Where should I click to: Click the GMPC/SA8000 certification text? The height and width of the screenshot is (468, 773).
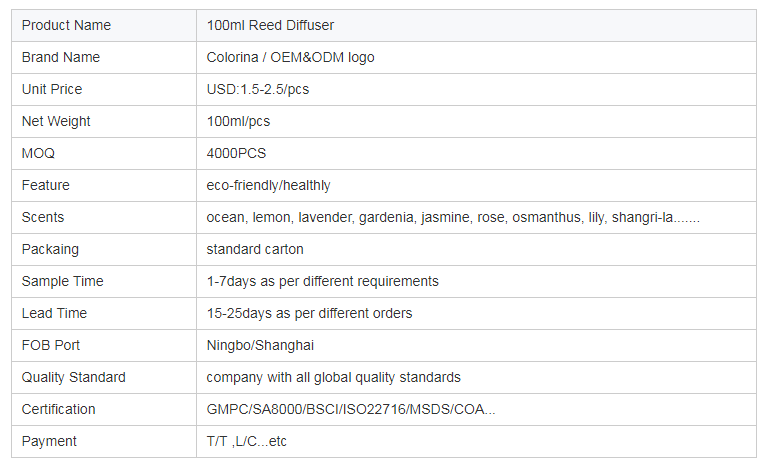351,409
